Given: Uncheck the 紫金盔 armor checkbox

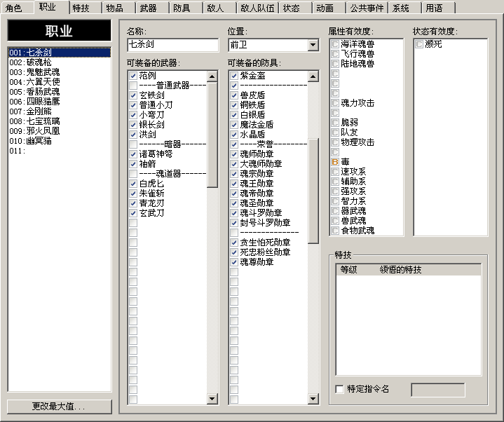Looking at the screenshot, I should click(234, 76).
